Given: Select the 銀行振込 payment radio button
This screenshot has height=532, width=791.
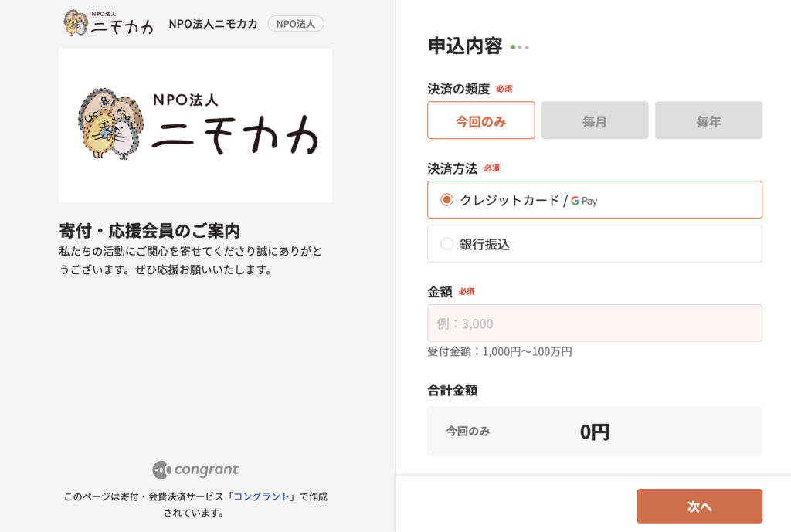Looking at the screenshot, I should [446, 243].
